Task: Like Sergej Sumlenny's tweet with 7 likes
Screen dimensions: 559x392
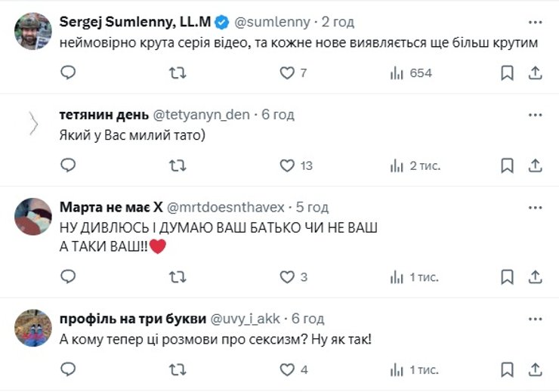Action: (287, 73)
